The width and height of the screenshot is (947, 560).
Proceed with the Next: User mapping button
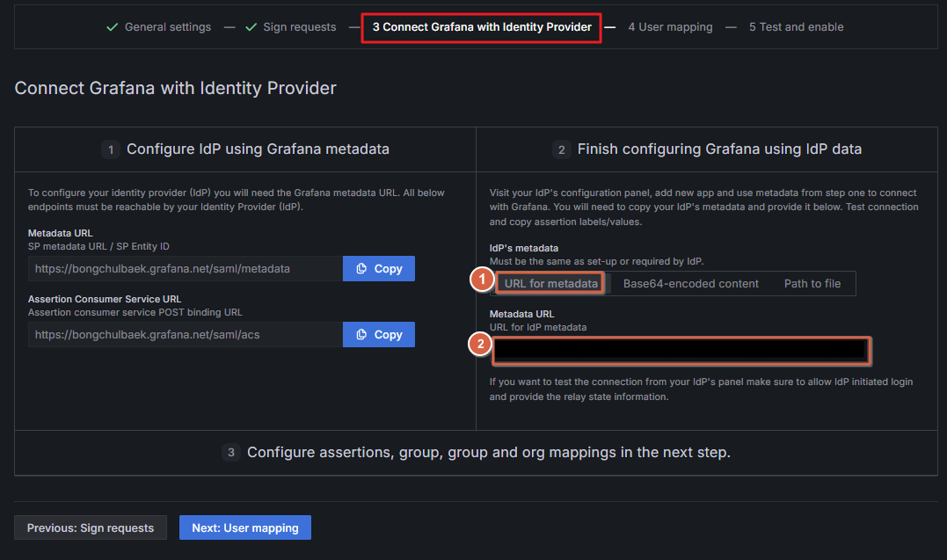pyautogui.click(x=245, y=527)
